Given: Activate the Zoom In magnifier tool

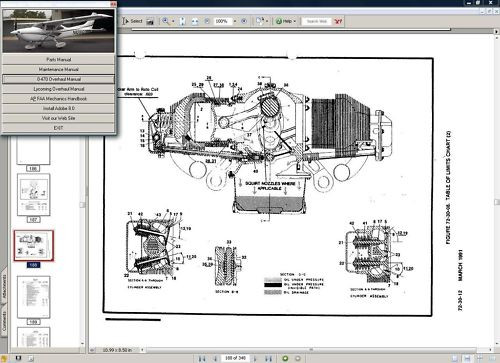Looking at the screenshot, I should tap(165, 21).
